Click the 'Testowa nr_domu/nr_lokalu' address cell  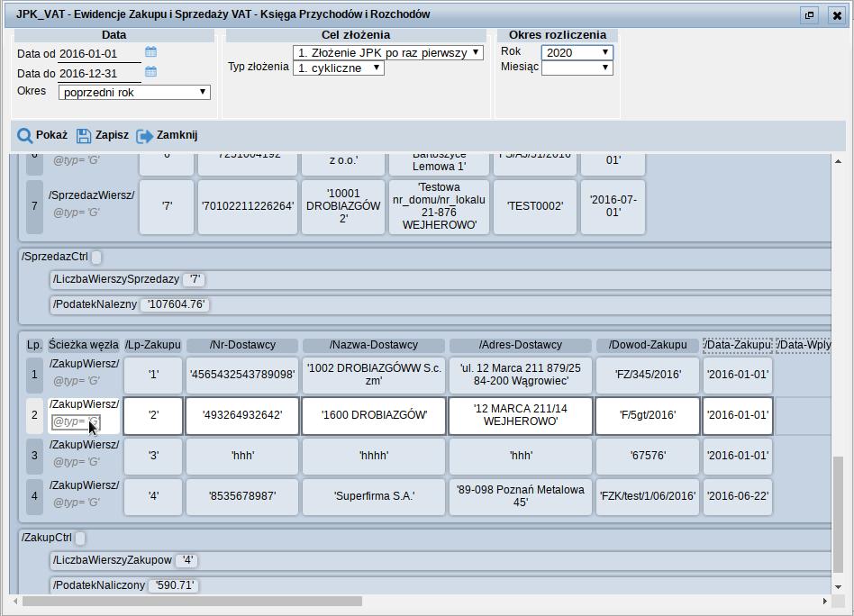pos(439,206)
